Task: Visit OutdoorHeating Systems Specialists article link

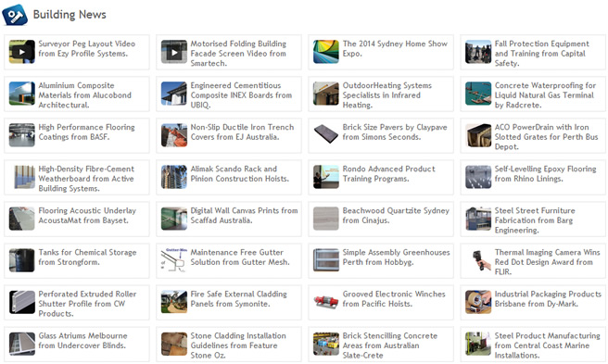Action: click(x=387, y=95)
